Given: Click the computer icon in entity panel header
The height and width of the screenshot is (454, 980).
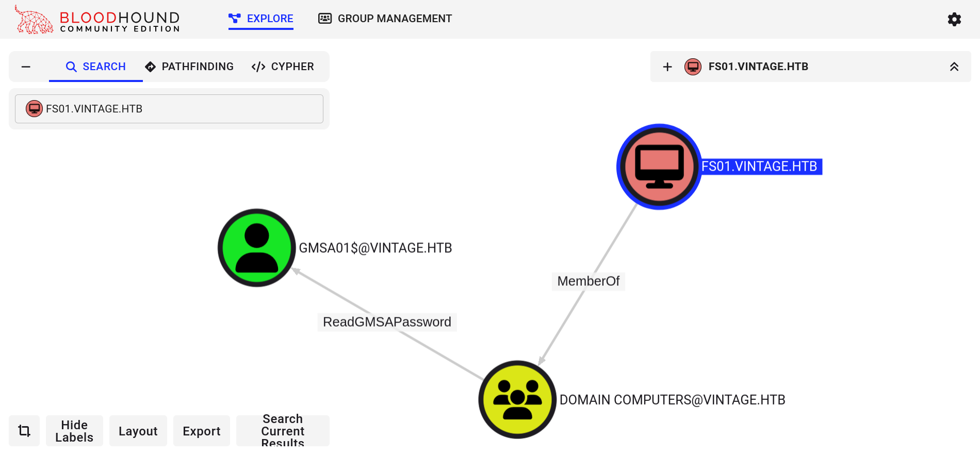Looking at the screenshot, I should point(693,67).
